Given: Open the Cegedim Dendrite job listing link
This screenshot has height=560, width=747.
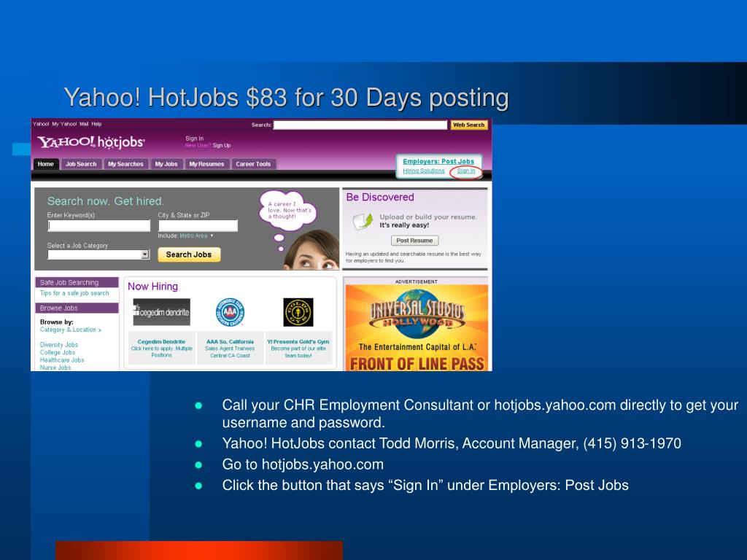Looking at the screenshot, I should click(161, 342).
